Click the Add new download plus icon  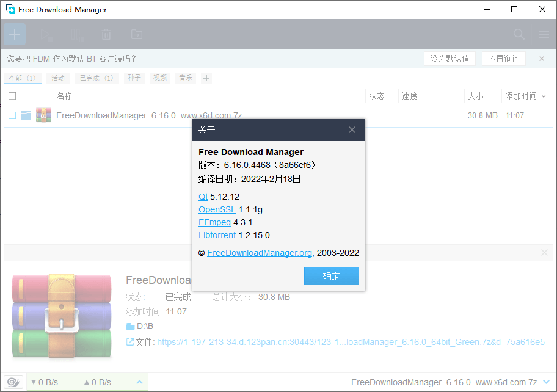pyautogui.click(x=14, y=34)
